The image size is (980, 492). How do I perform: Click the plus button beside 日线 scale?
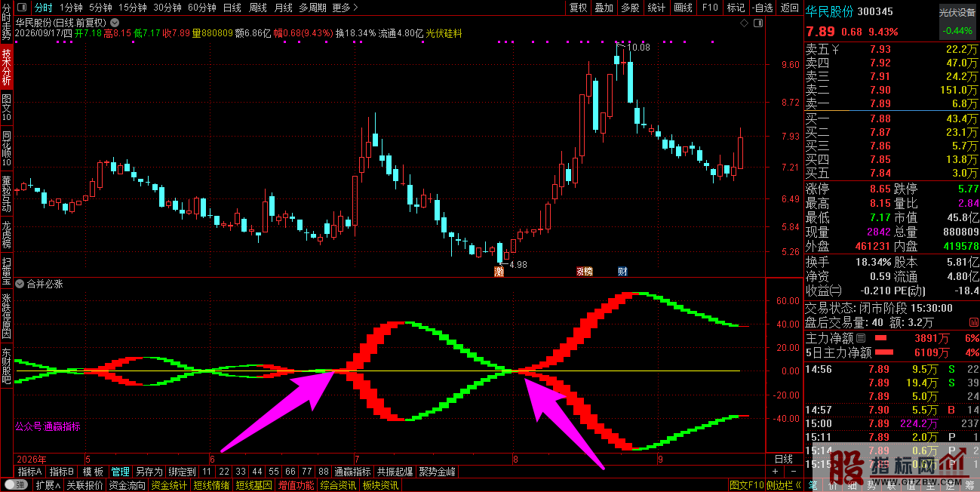(x=776, y=472)
